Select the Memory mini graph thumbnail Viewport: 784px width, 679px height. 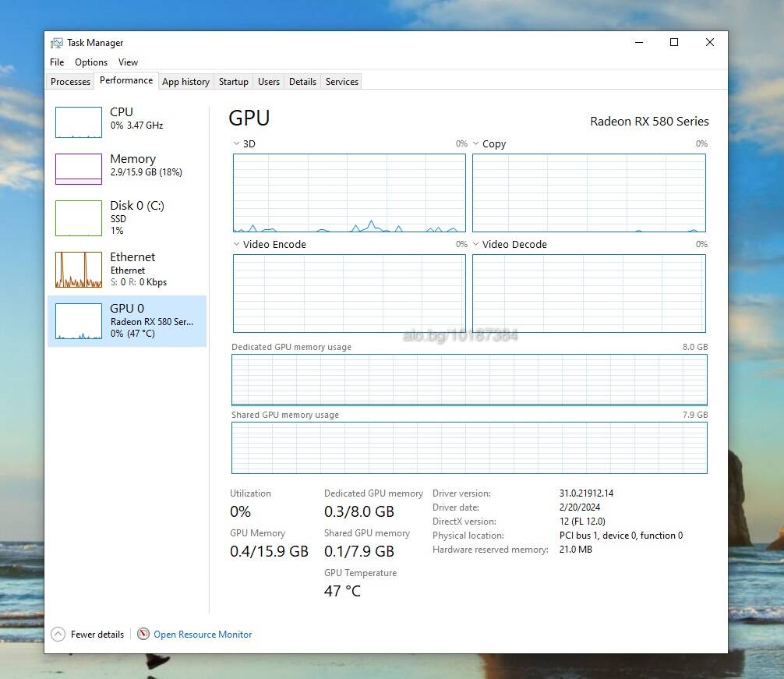coord(79,169)
